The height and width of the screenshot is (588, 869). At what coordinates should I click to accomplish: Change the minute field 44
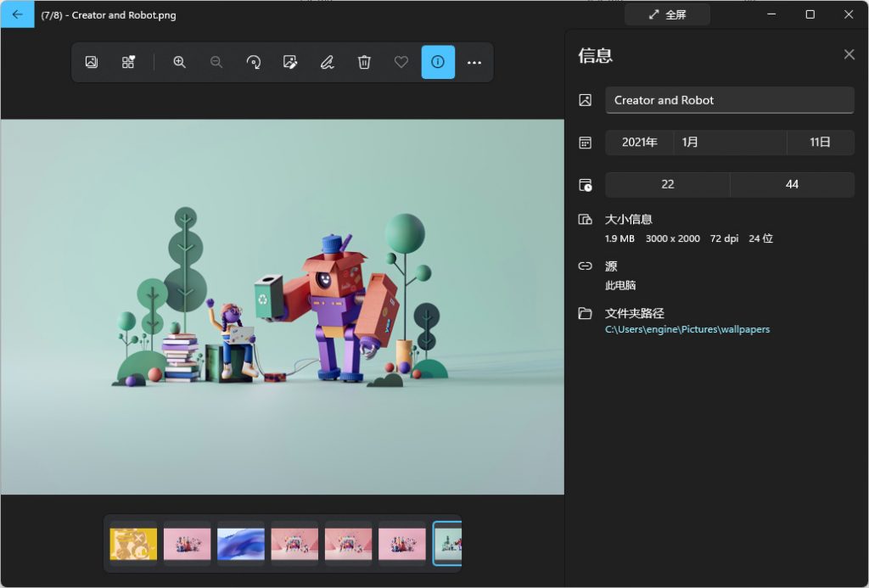pos(792,185)
